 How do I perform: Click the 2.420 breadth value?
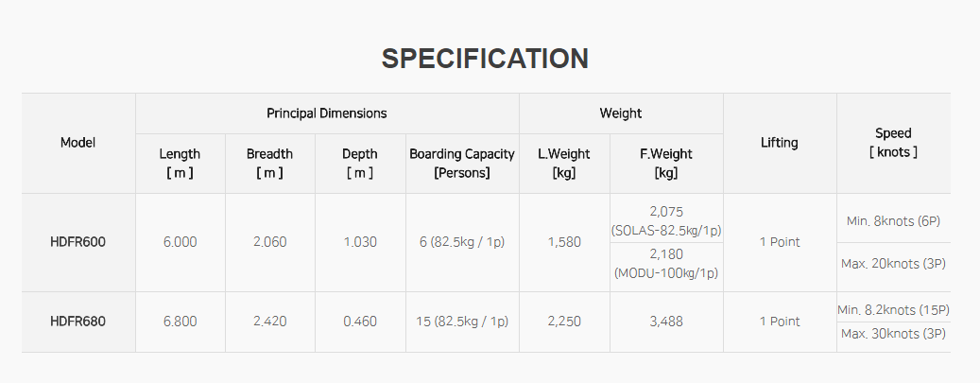pos(269,322)
